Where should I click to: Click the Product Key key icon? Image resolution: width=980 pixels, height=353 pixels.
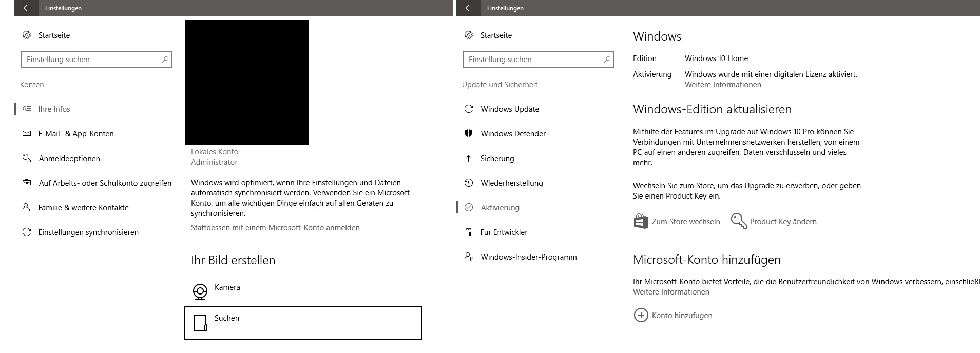[x=739, y=221]
